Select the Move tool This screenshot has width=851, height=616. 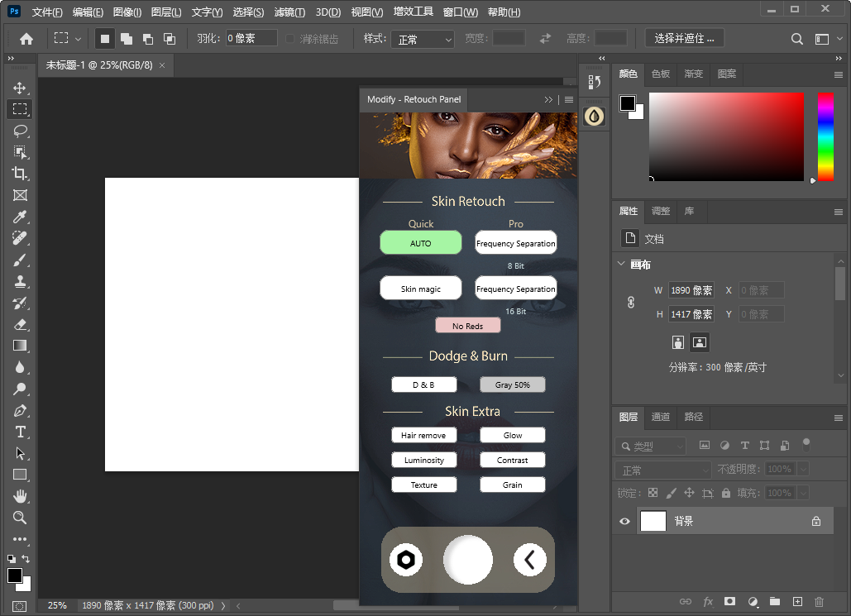pos(20,88)
